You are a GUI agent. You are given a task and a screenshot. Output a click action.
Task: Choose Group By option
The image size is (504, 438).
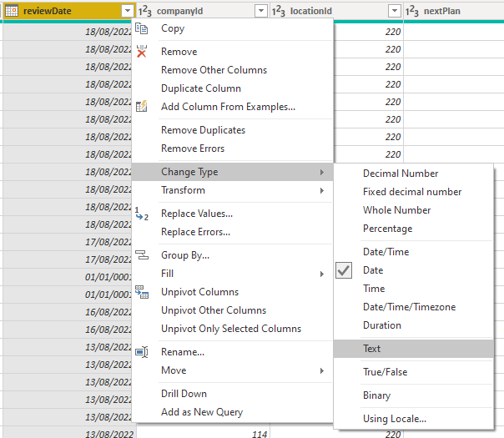[x=232, y=255]
